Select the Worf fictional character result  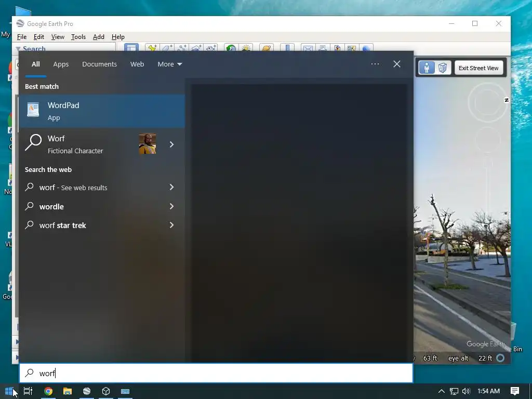[102, 144]
